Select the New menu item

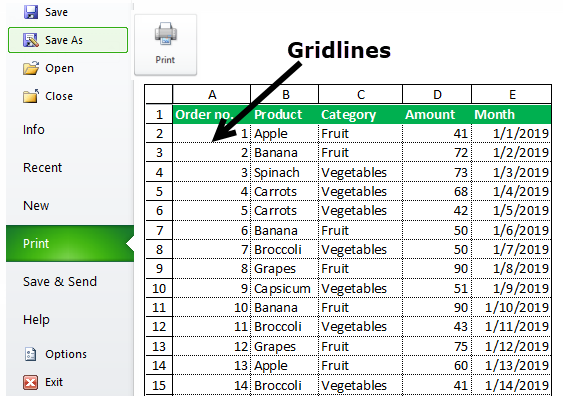tap(36, 206)
